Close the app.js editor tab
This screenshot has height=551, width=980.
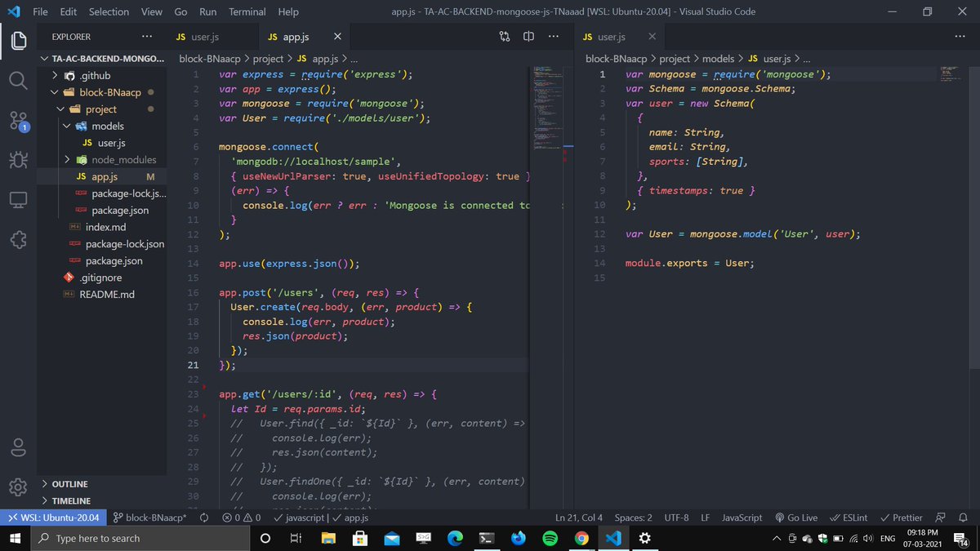pyautogui.click(x=337, y=37)
